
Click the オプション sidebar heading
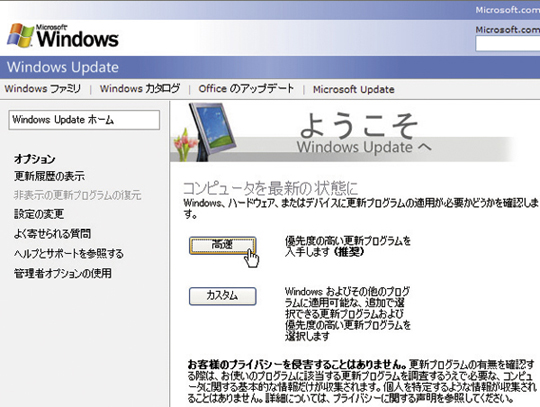point(34,159)
